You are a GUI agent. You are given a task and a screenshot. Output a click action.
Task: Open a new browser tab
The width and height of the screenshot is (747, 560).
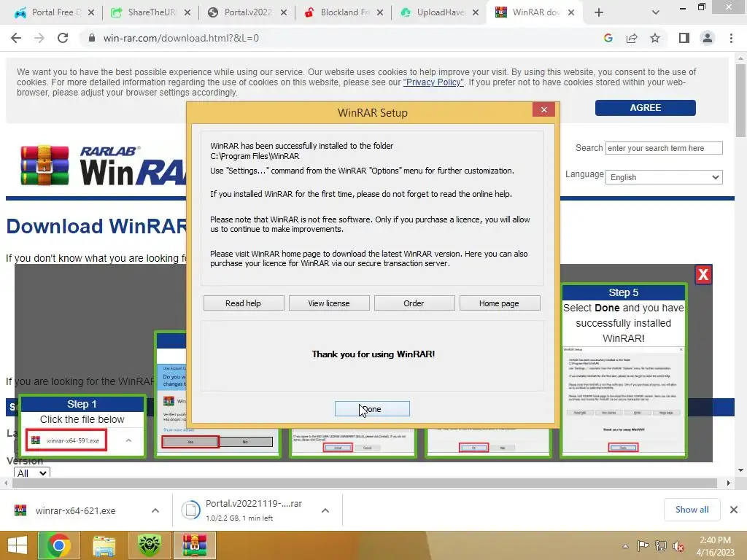tap(599, 12)
